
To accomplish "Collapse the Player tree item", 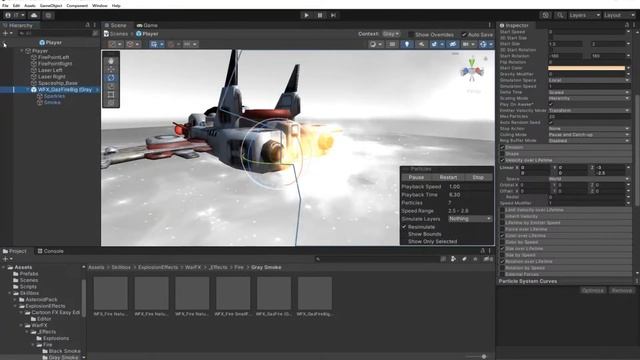I will tap(22, 51).
